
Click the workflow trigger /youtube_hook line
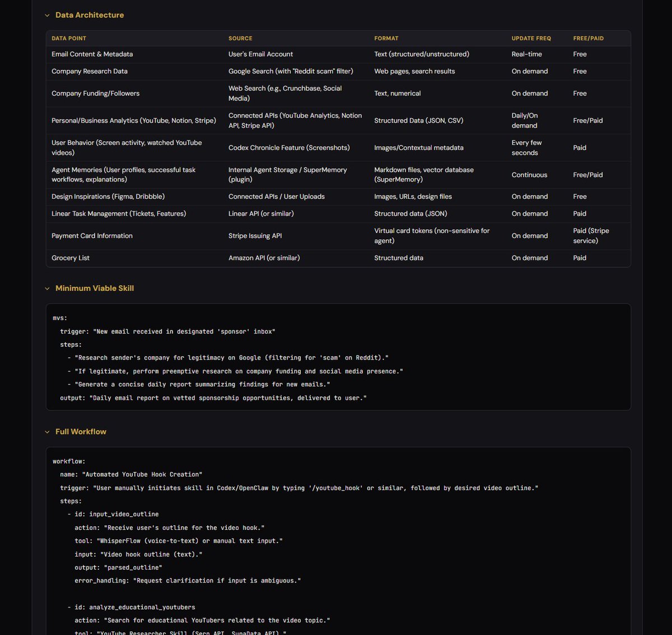(299, 488)
